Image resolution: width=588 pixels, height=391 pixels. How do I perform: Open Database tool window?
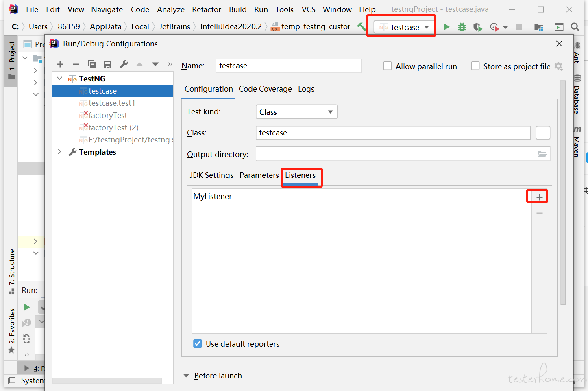[577, 94]
